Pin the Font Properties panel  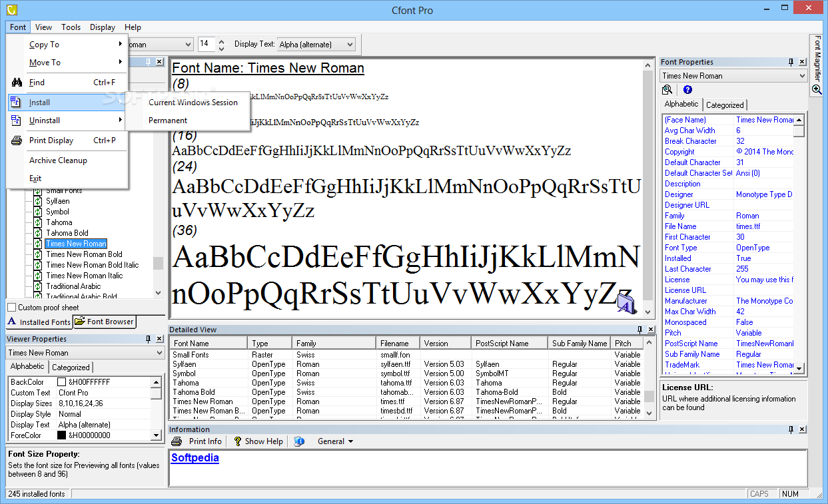click(x=791, y=62)
